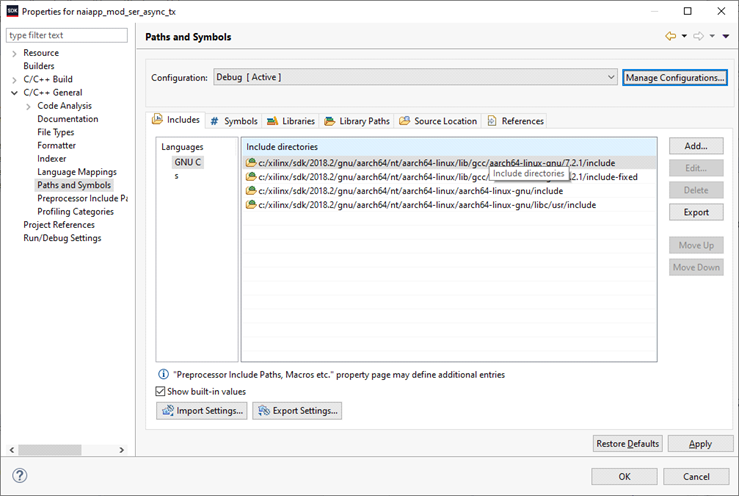Open the view menu triangle icon

pos(725,36)
